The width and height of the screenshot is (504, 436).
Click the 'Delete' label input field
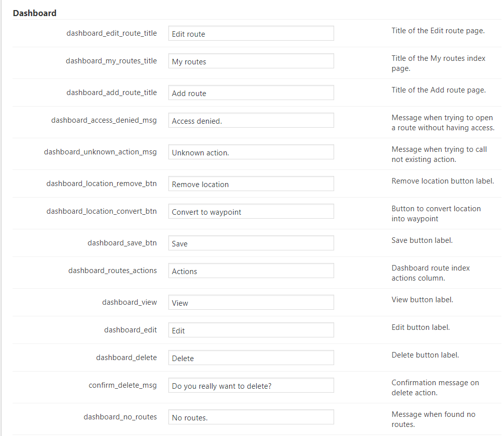[x=251, y=358]
